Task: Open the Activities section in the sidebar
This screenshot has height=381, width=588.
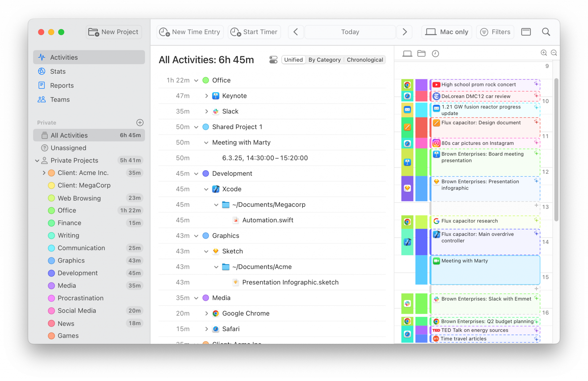Action: click(64, 57)
